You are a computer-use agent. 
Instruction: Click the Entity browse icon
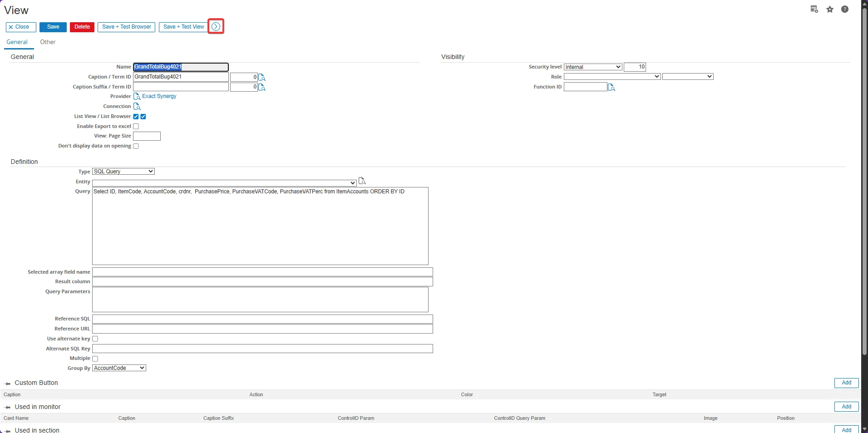tap(362, 181)
